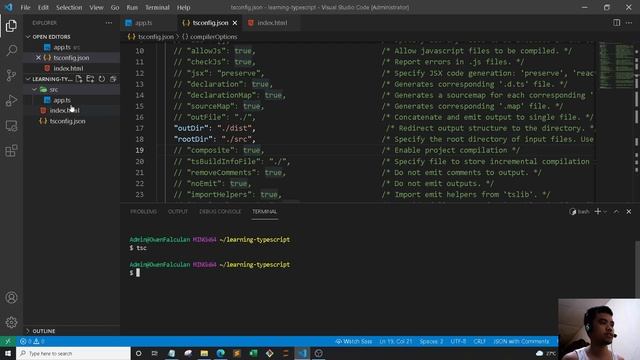The width and height of the screenshot is (640, 360).
Task: Open the Remote Explorer view
Action: coord(11,126)
